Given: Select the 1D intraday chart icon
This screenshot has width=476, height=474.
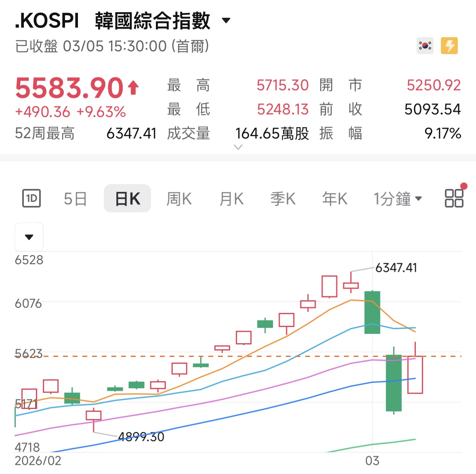Looking at the screenshot, I should coord(31,198).
